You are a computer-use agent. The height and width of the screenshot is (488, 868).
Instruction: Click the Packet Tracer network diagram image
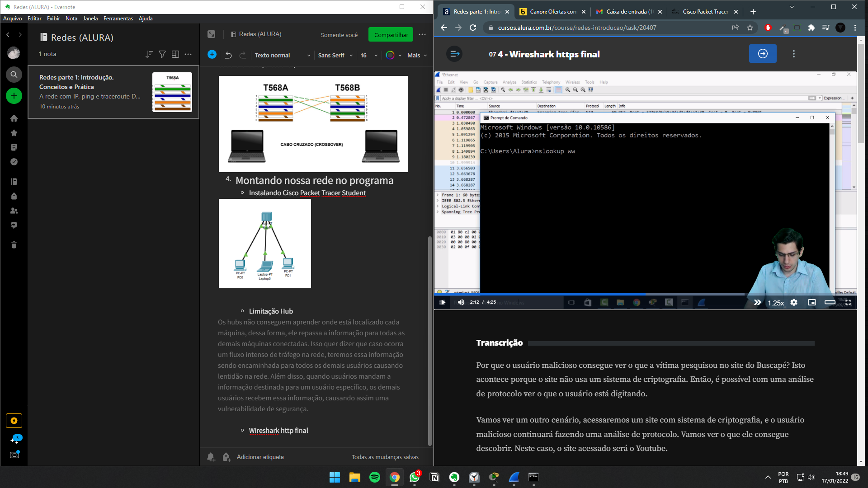coord(264,244)
